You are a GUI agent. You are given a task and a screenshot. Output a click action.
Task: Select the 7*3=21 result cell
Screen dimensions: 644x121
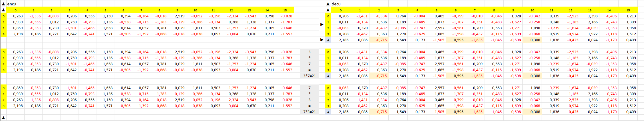pyautogui.click(x=309, y=112)
